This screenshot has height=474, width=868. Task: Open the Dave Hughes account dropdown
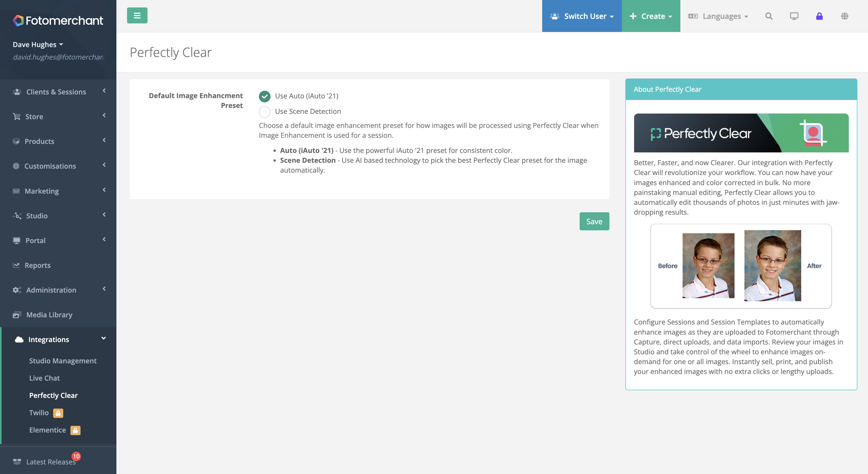click(x=38, y=44)
